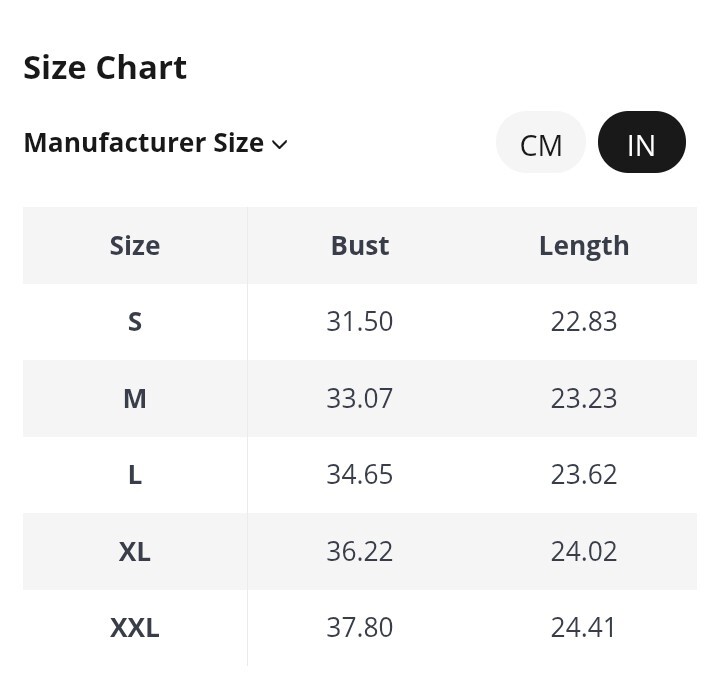This screenshot has width=720, height=674.
Task: Select the M size row label
Action: point(135,398)
